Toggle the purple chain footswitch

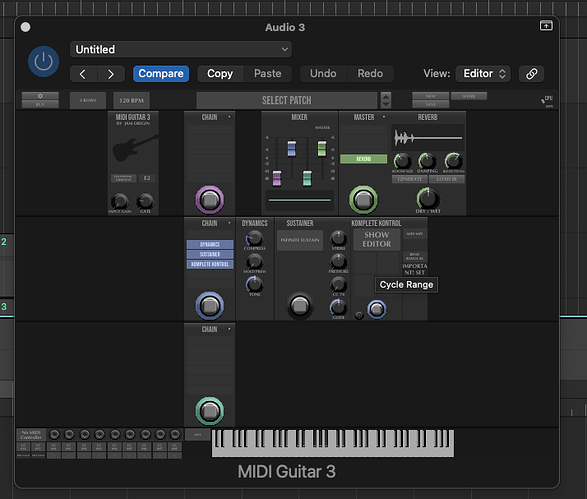pyautogui.click(x=210, y=200)
